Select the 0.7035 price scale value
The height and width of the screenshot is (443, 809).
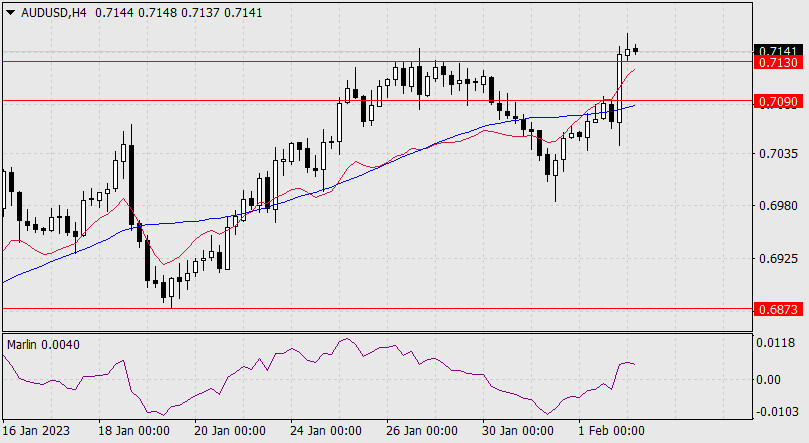point(778,154)
